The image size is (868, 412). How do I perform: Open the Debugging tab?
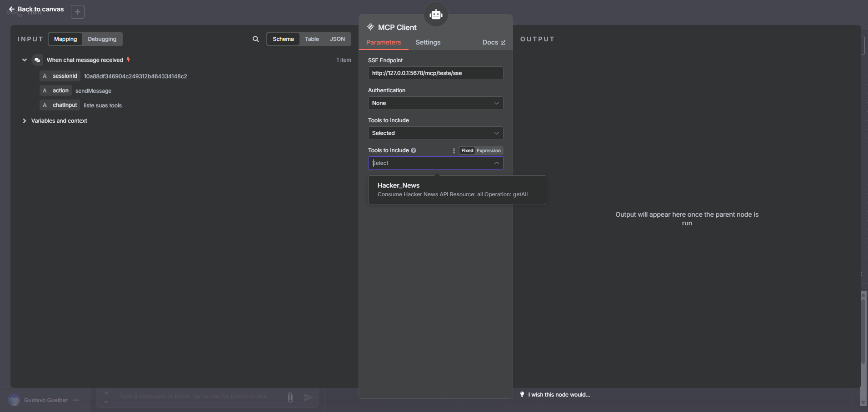pos(101,39)
